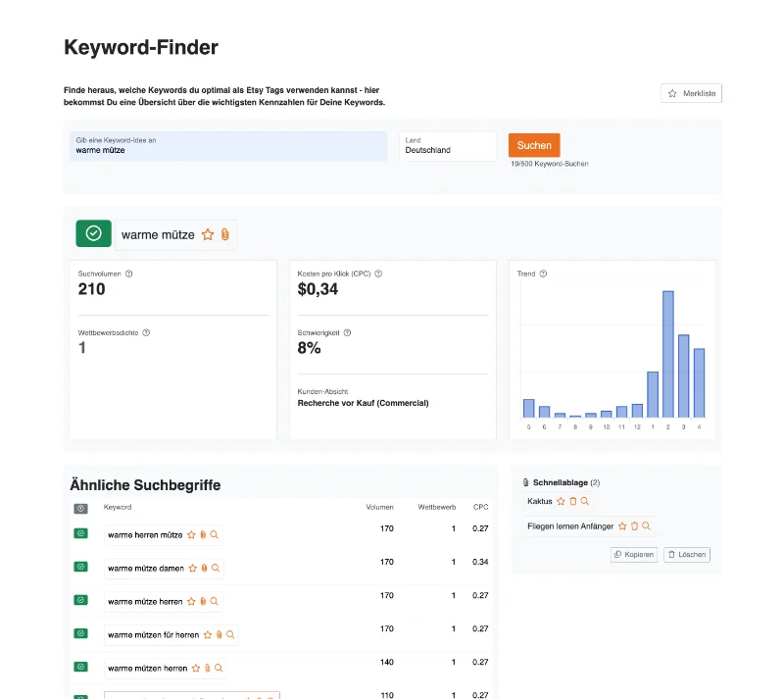Delete 'Kaktus' from Schnellablage with trash icon
Viewport: 784px width, 699px height.
pyautogui.click(x=573, y=501)
